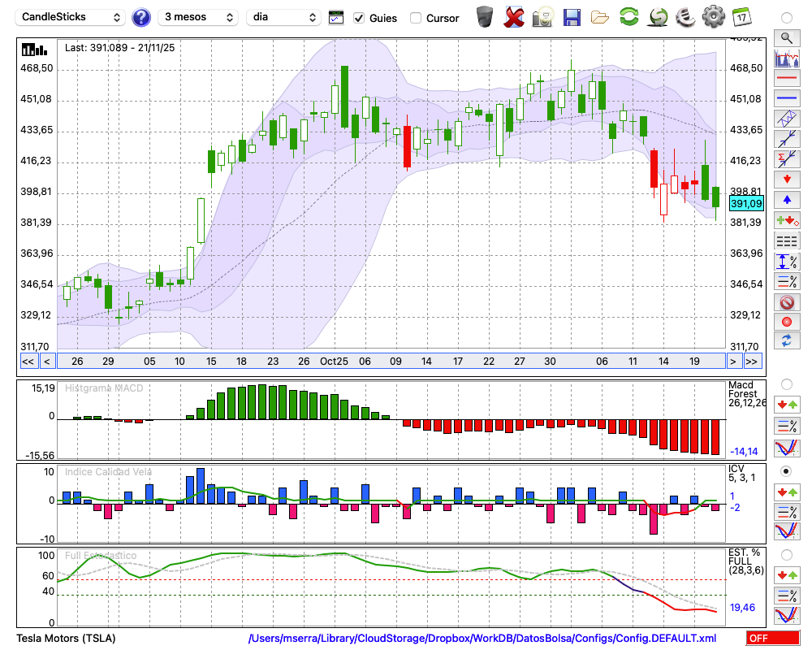Click the green plus red arrow tool
This screenshot has height=650, width=812.
point(787,221)
